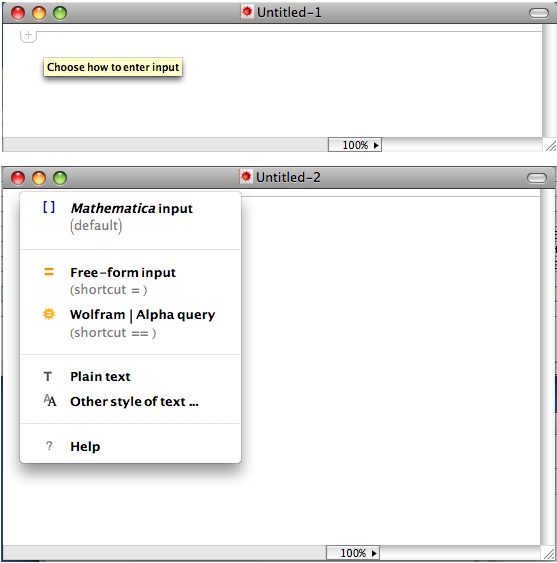This screenshot has width=557, height=563.
Task: Select the blue brackets Mathematica input icon
Action: click(49, 207)
